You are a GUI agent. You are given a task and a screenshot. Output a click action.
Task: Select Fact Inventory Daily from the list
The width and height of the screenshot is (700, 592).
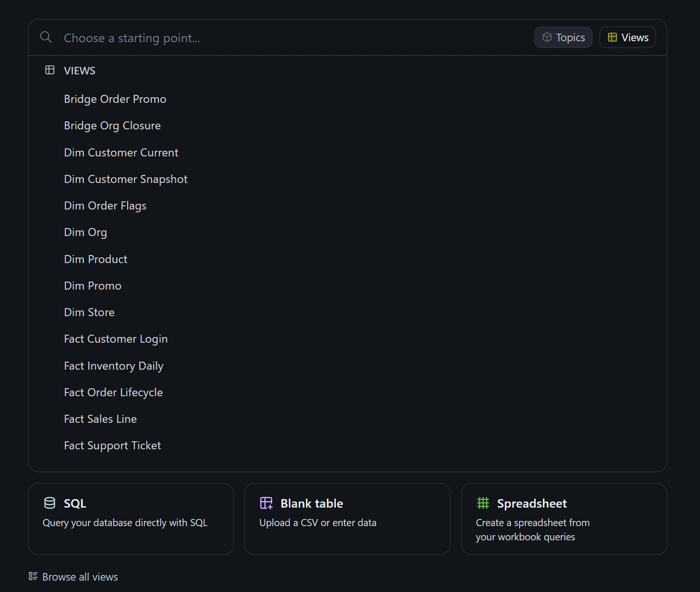tap(114, 366)
